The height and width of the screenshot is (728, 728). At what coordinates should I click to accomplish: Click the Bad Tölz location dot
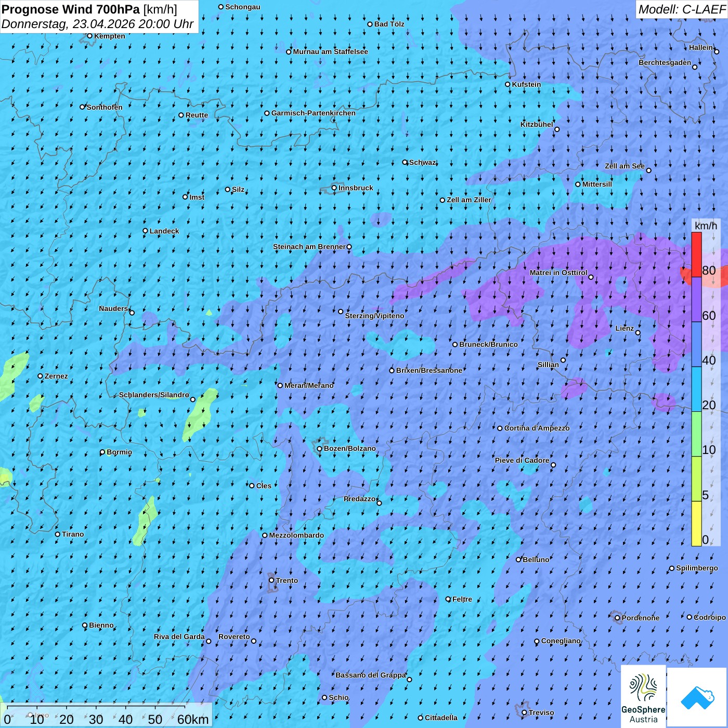point(370,24)
